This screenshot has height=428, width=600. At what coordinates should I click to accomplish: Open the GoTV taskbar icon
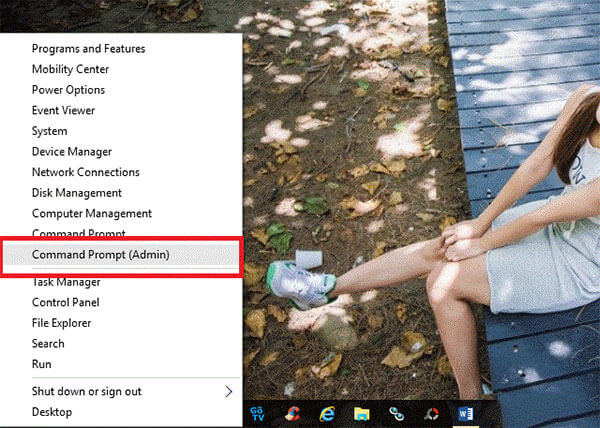click(x=257, y=412)
